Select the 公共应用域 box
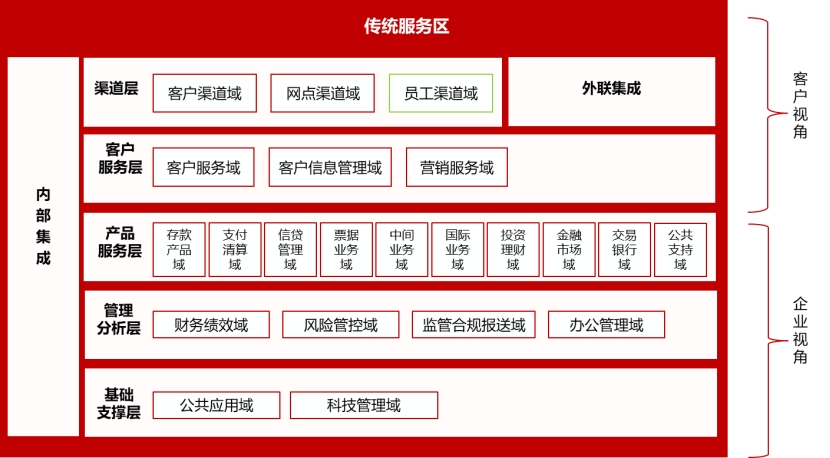830x458 pixels. tap(216, 406)
